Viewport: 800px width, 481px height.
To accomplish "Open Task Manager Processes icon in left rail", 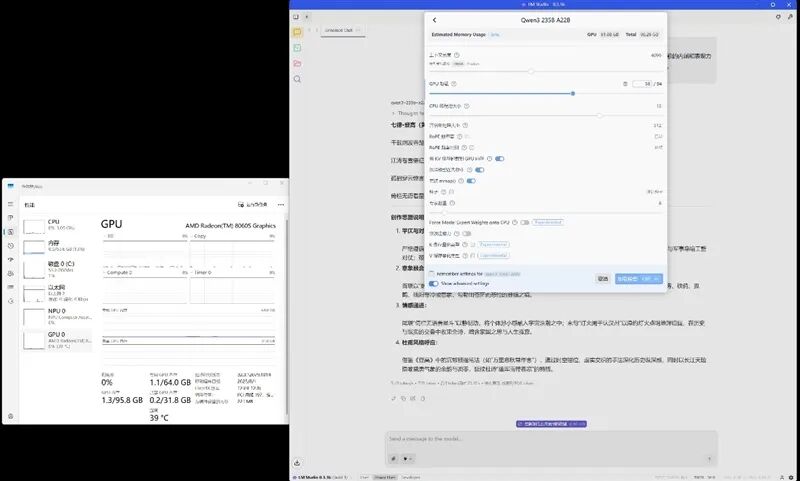I will tap(11, 218).
